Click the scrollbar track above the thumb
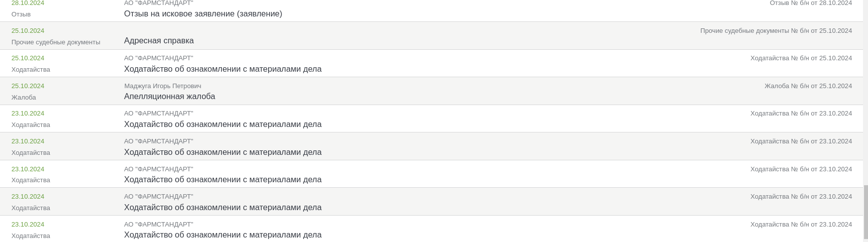 point(866,92)
